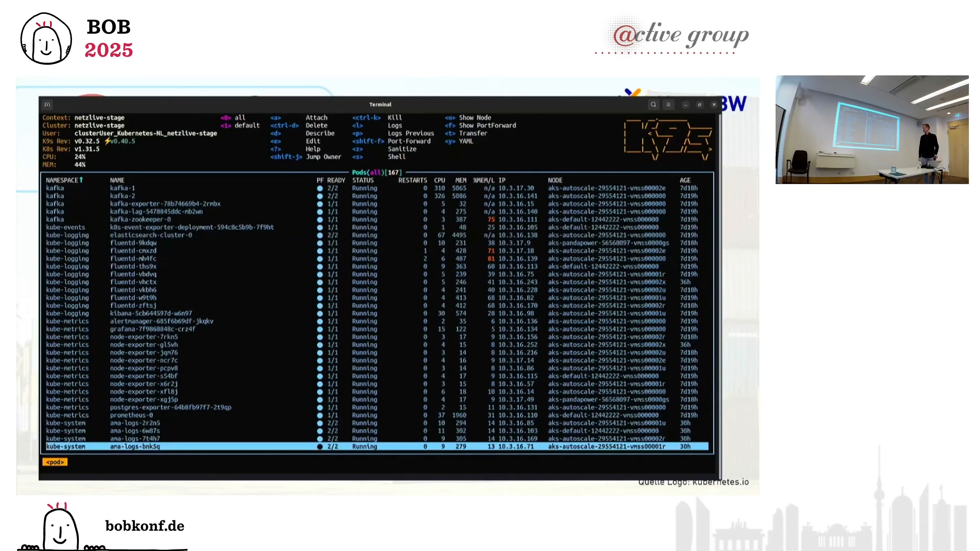
Task: Close the Terminal window
Action: coord(714,104)
